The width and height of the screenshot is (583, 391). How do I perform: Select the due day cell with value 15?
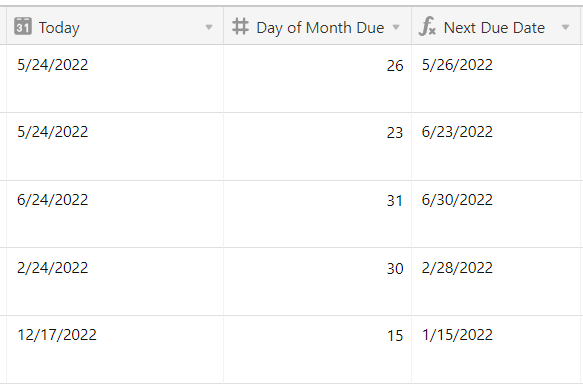tap(318, 349)
